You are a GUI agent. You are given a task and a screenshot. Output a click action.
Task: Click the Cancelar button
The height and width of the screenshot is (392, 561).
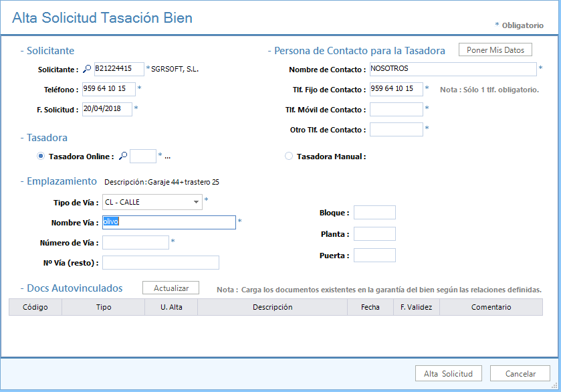520,373
